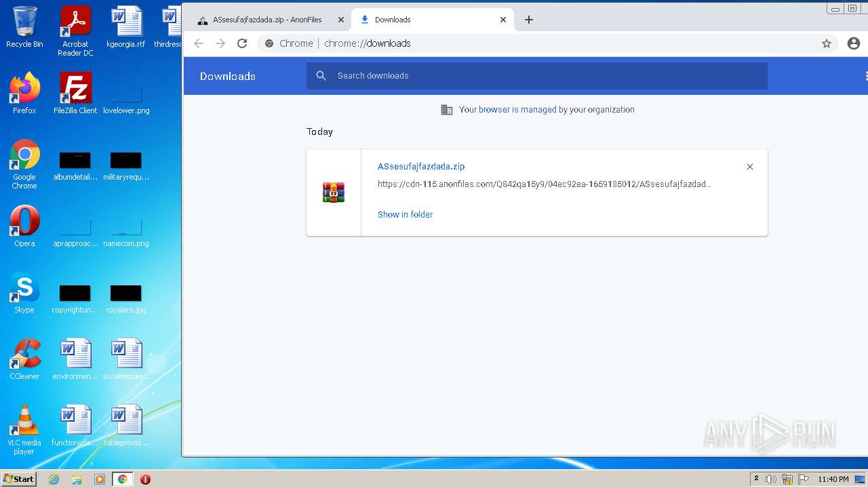Screen dimensions: 868x488
Task: Launch CCleaner desktop shortcut
Action: tap(24, 359)
